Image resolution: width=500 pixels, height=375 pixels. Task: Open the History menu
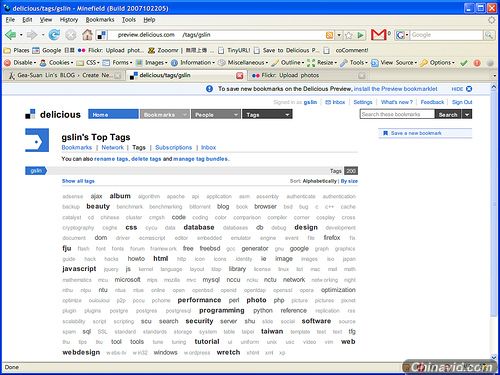pyautogui.click(x=69, y=20)
